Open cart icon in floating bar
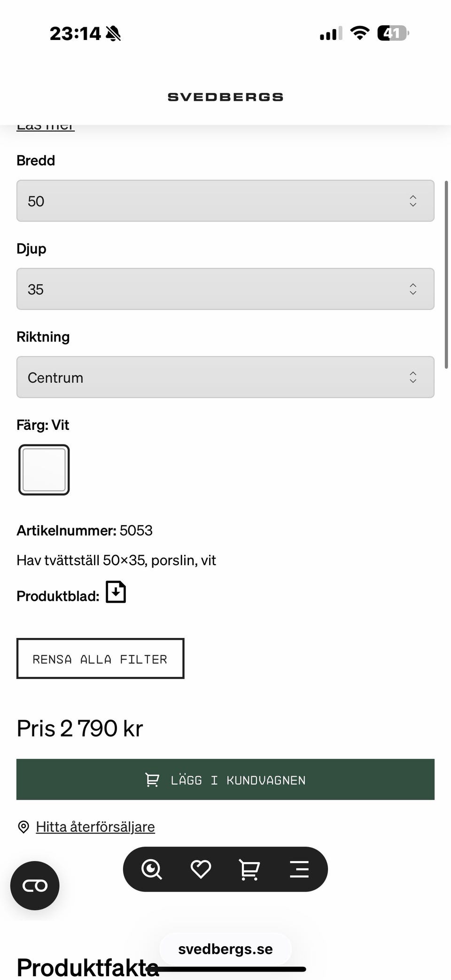451x980 pixels. 249,869
